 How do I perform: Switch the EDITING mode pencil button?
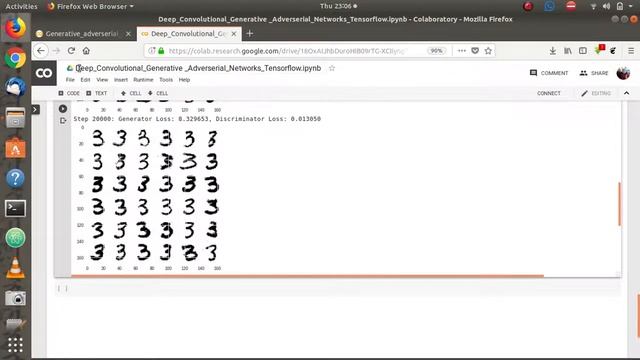[x=596, y=93]
